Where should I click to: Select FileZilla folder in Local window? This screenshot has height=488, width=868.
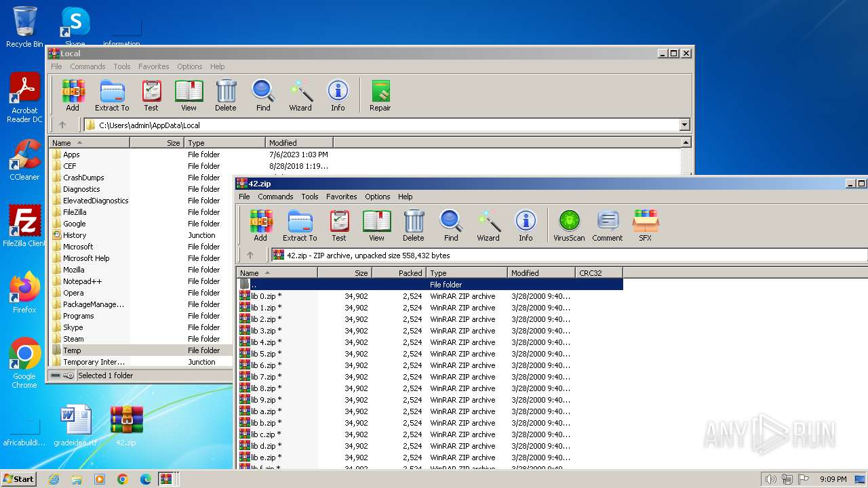(141, 212)
